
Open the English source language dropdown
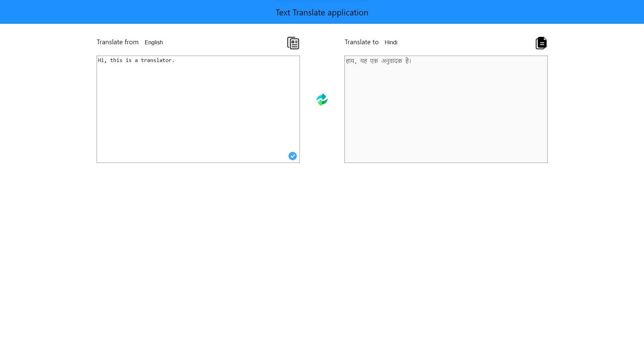tap(154, 42)
